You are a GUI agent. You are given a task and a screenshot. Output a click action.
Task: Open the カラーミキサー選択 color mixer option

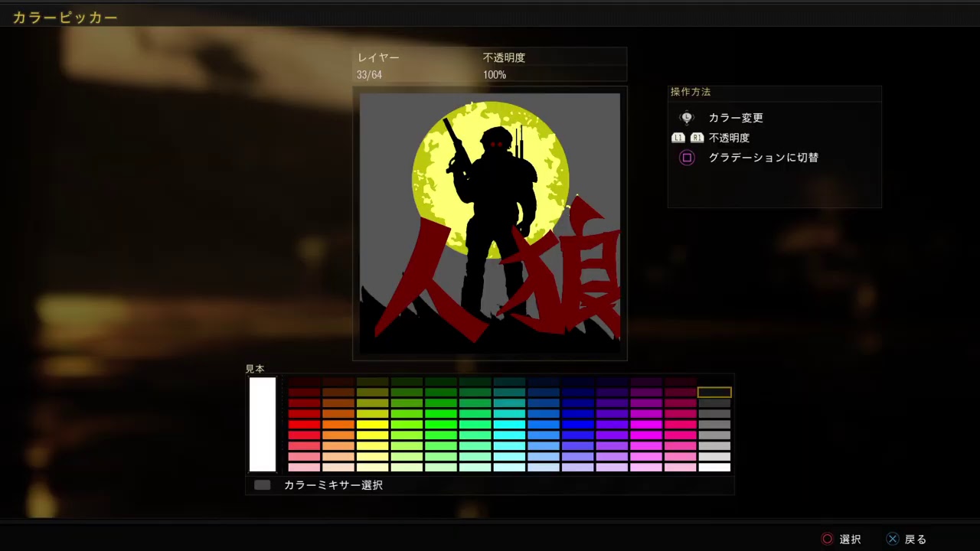coord(333,485)
